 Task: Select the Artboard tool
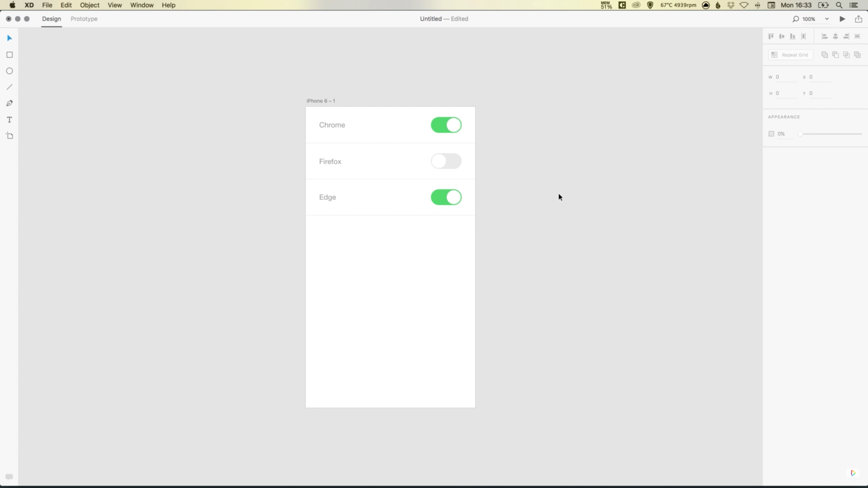tap(9, 136)
